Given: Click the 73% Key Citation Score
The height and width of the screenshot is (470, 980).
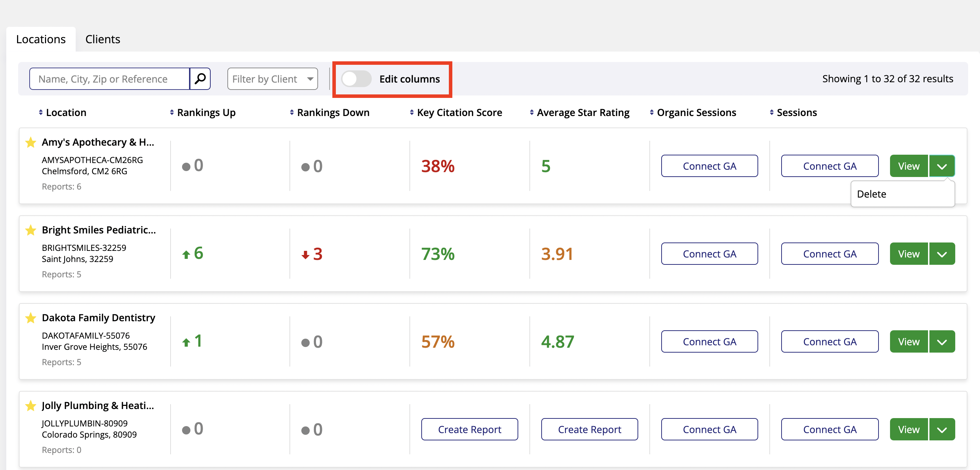Looking at the screenshot, I should [438, 254].
